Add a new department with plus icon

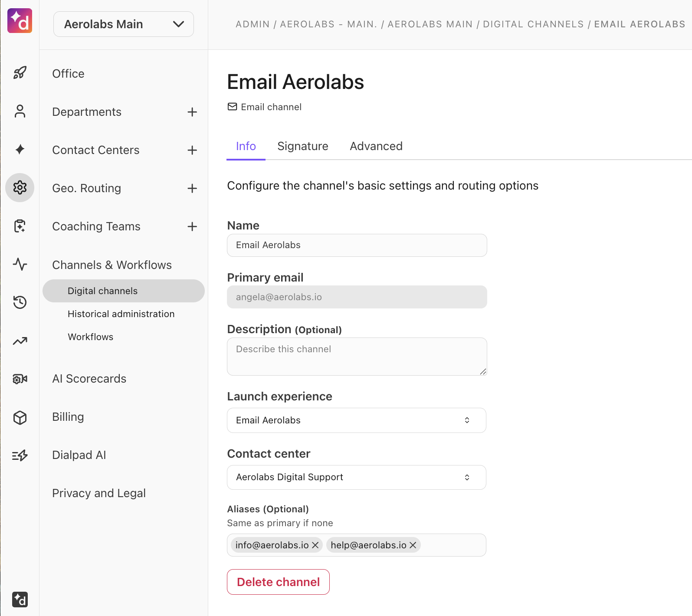point(192,112)
